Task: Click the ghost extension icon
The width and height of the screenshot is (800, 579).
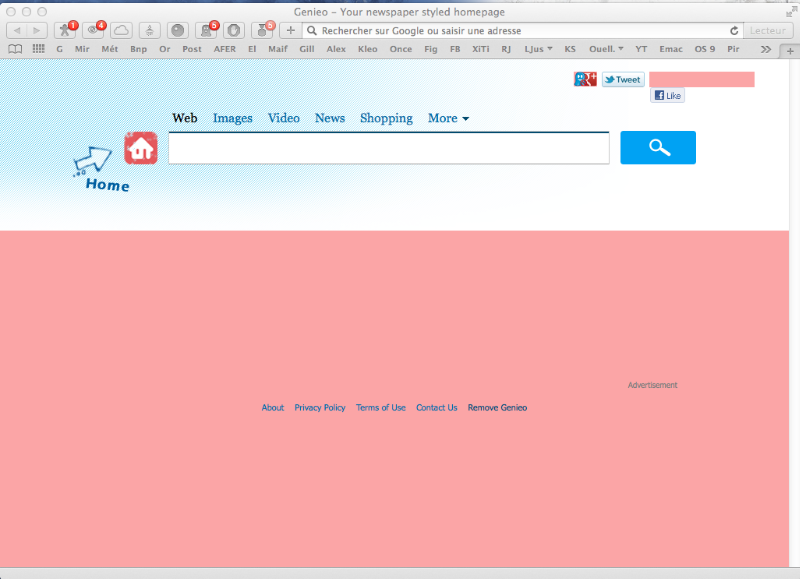Action: click(206, 31)
